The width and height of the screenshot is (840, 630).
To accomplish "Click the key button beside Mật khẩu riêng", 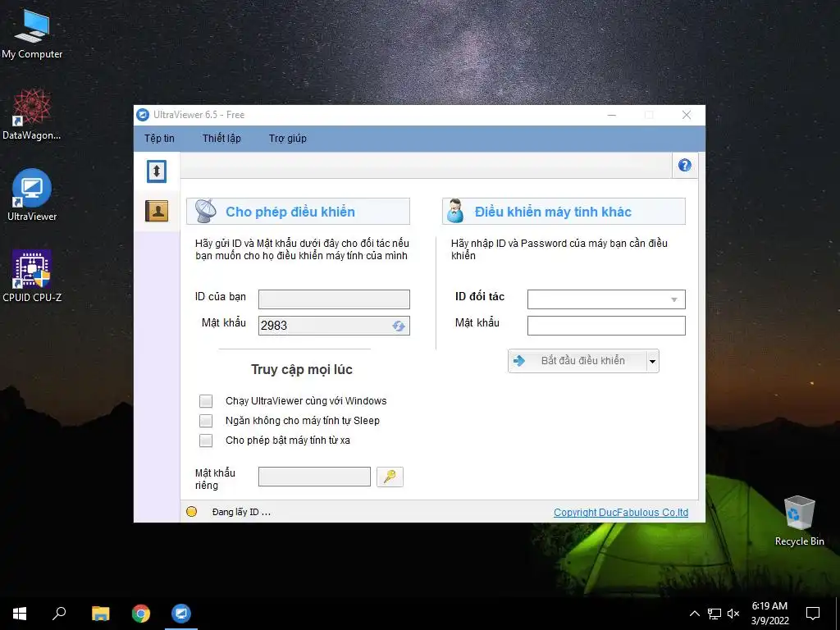I will [390, 477].
